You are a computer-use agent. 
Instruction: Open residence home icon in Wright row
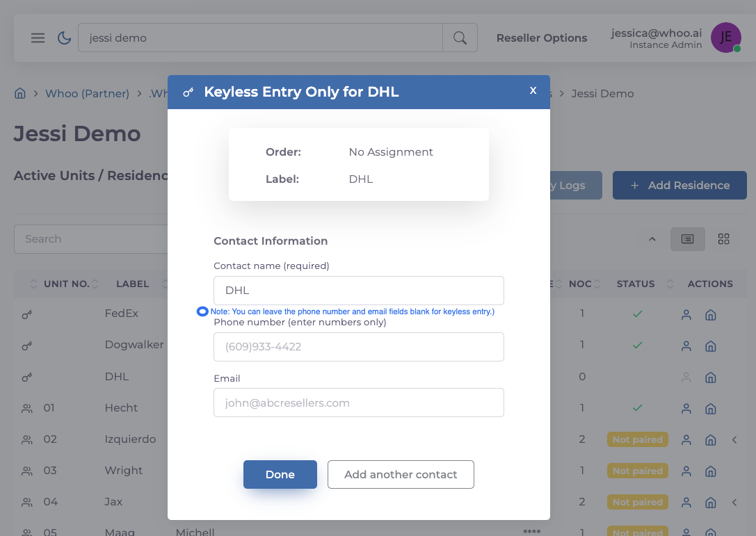pos(710,471)
